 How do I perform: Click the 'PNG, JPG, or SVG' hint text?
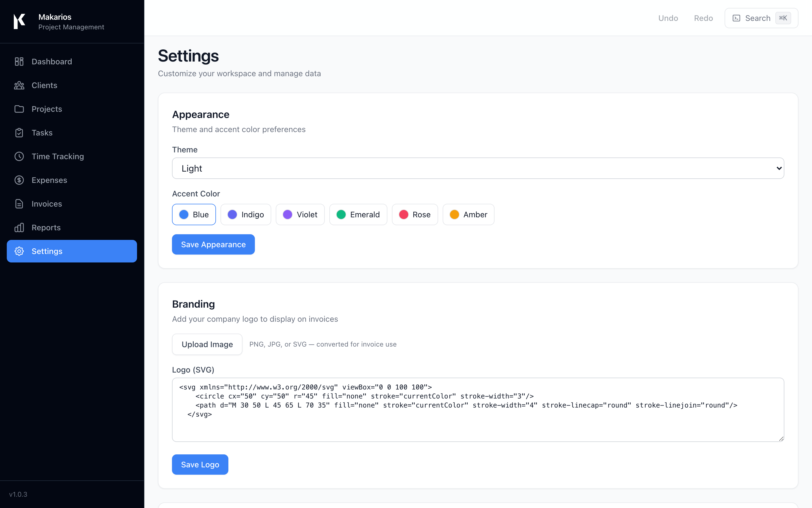click(x=323, y=344)
